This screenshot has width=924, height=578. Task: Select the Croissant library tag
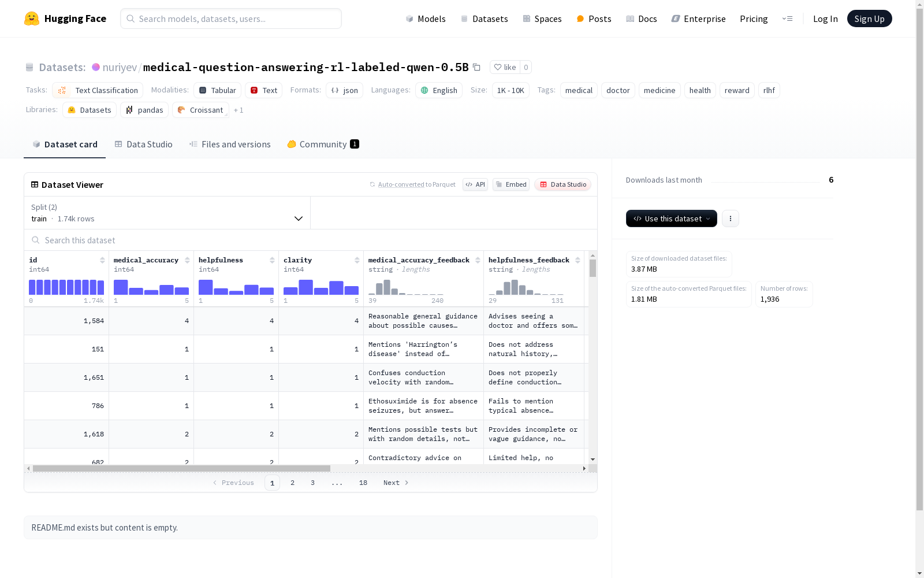click(x=200, y=110)
